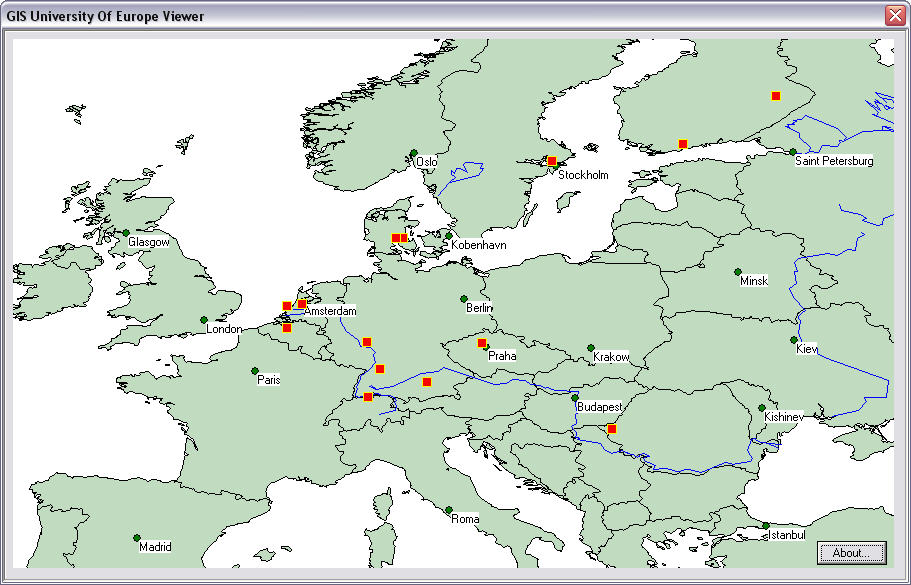911x585 pixels.
Task: Select the London text label
Action: tap(224, 329)
